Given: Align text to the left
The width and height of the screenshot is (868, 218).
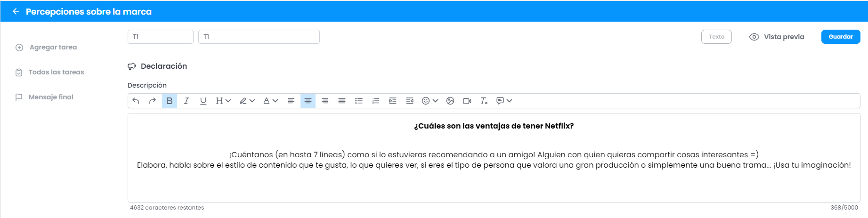Looking at the screenshot, I should [x=291, y=101].
